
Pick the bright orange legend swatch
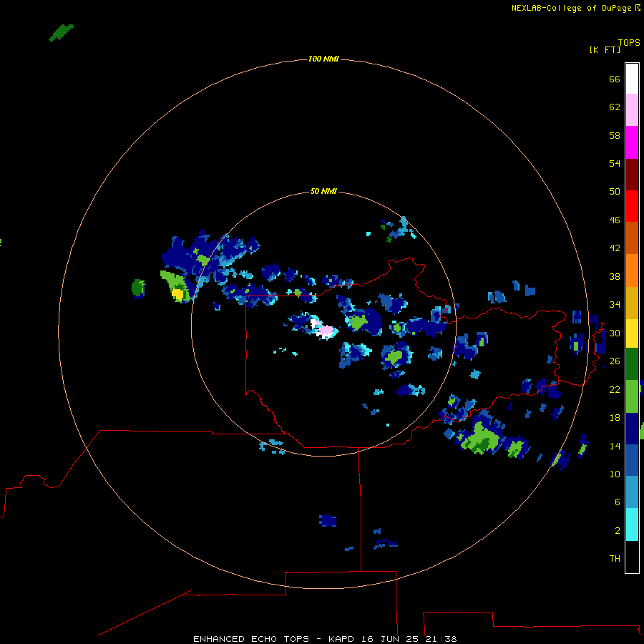coord(632,270)
